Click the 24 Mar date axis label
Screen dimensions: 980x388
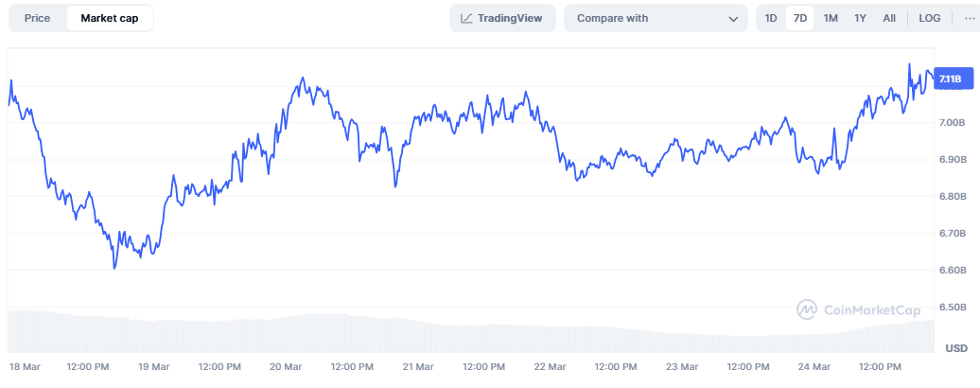point(814,367)
